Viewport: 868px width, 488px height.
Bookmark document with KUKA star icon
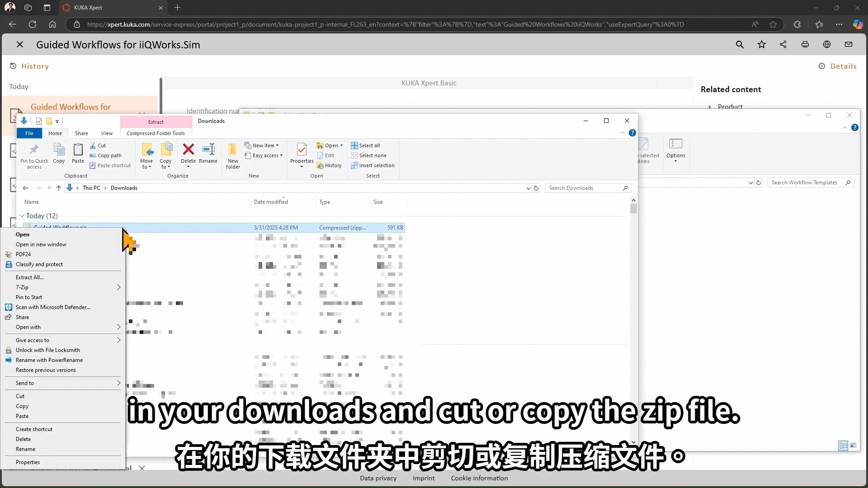(762, 44)
